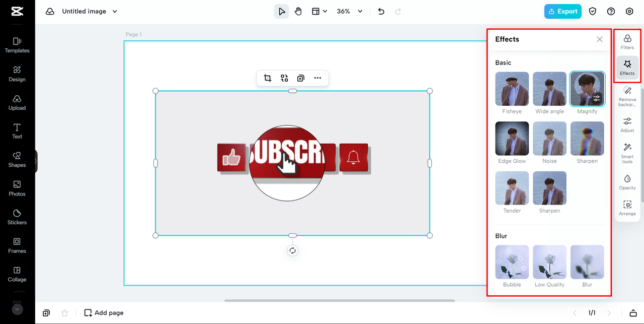Open the Smart tools tab

coord(627,153)
